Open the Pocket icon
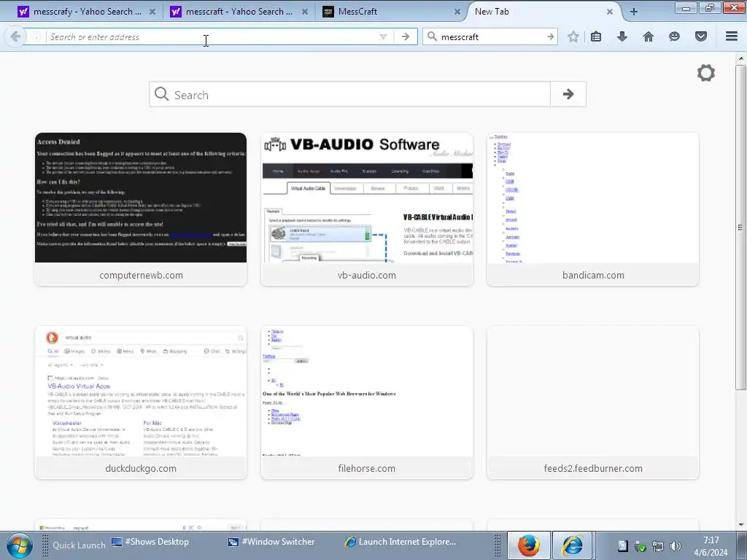 (701, 36)
